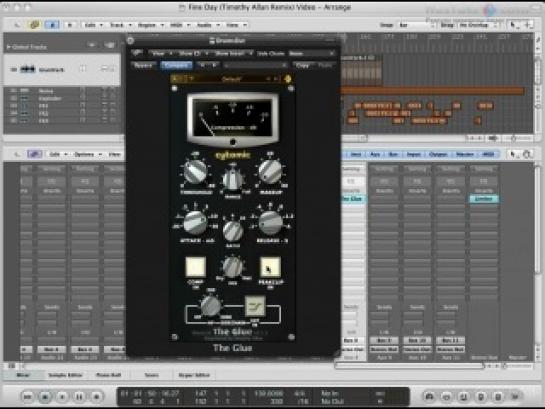Switch to the Piano Roll tab
Image resolution: width=545 pixels, height=409 pixels.
click(x=108, y=375)
